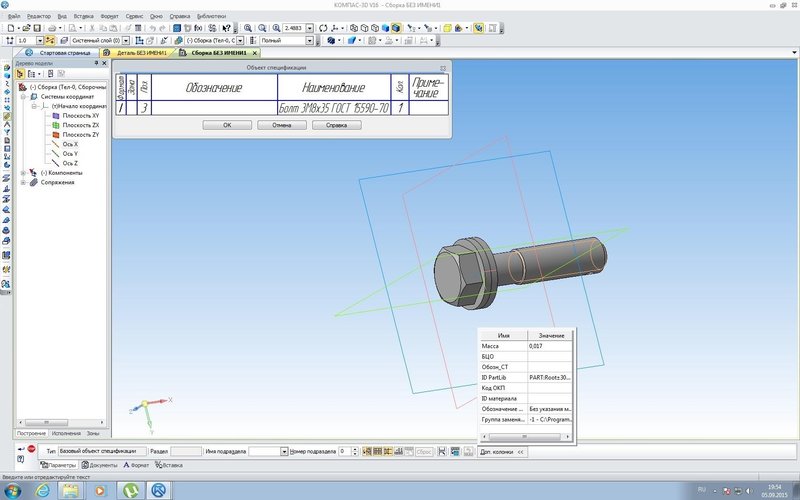The width and height of the screenshot is (800, 500).
Task: Click the bottom icon of the left sidebar
Action: pos(6,284)
